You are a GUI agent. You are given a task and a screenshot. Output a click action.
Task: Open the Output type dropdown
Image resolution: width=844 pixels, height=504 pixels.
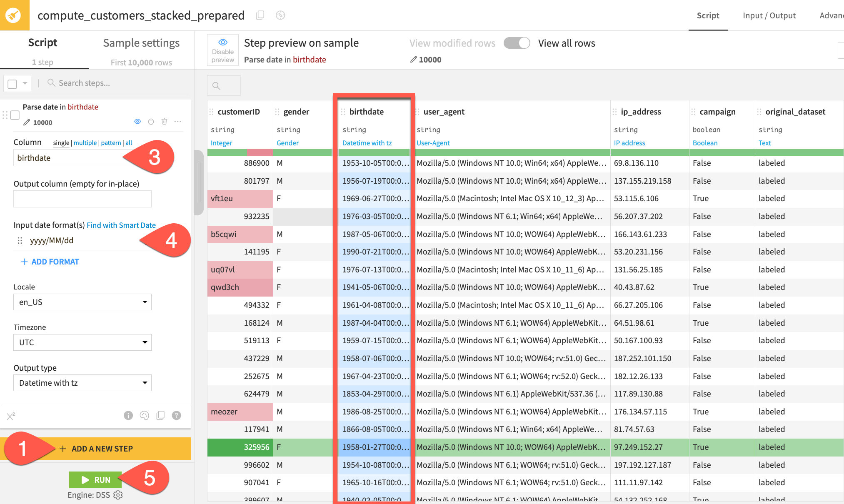(x=82, y=382)
